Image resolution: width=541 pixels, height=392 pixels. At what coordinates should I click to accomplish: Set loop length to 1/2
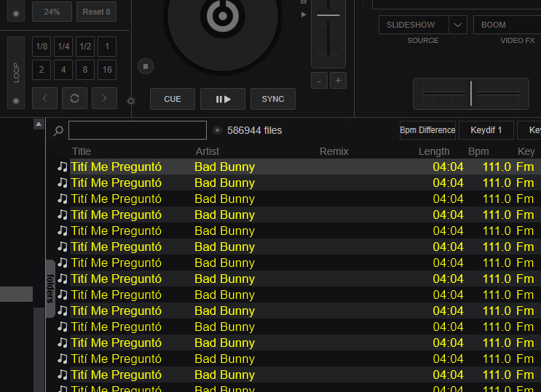[x=85, y=47]
